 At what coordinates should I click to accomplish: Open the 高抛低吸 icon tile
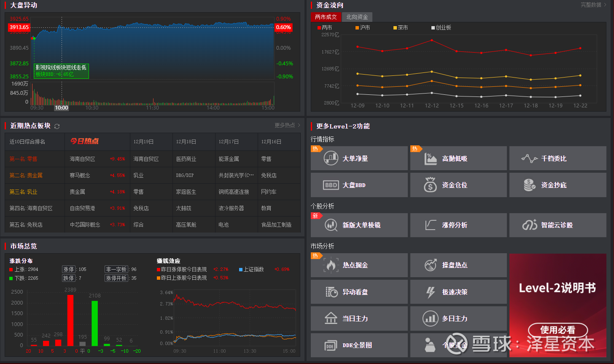(430, 158)
